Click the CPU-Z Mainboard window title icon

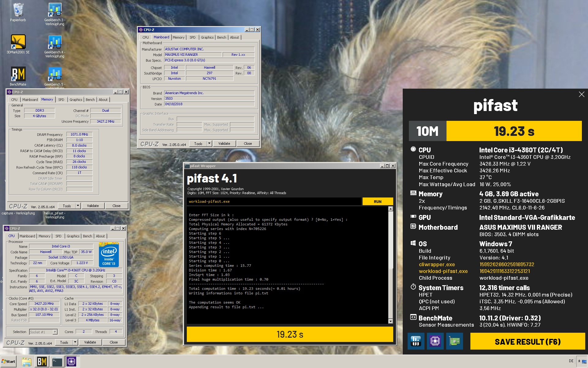[x=141, y=30]
